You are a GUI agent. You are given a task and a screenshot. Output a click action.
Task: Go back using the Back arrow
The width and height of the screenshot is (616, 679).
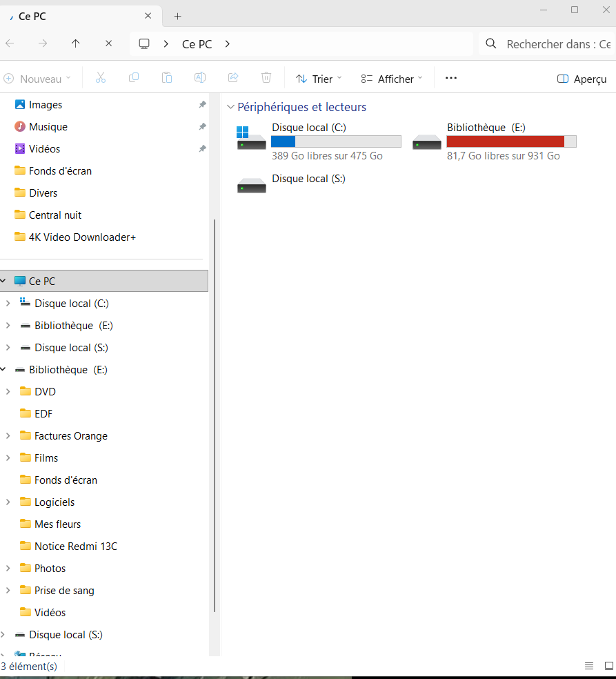[x=10, y=43]
